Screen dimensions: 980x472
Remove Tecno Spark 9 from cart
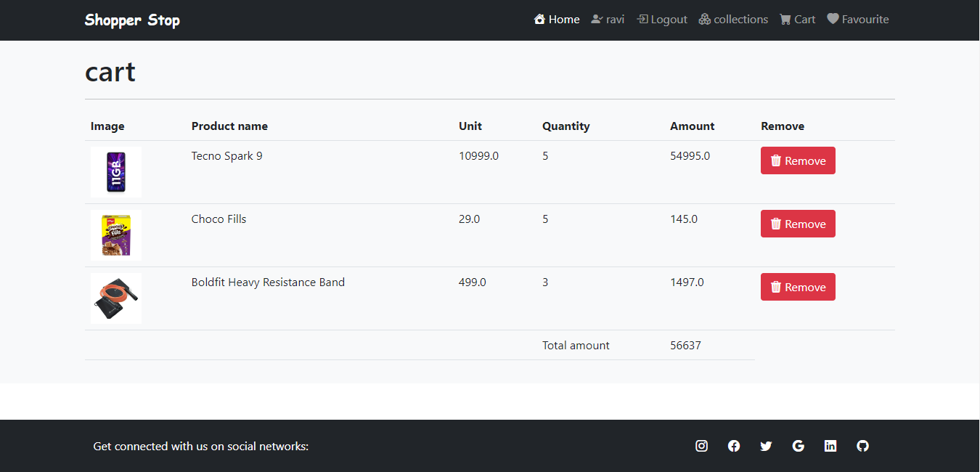798,160
